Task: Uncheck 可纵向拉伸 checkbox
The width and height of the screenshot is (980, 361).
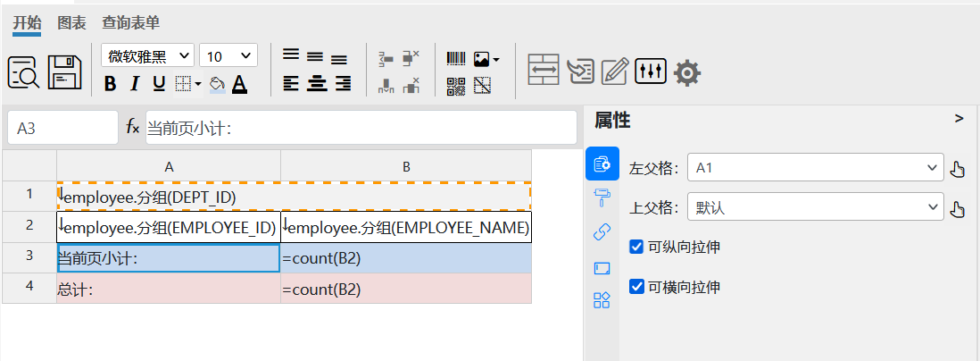Action: (636, 247)
